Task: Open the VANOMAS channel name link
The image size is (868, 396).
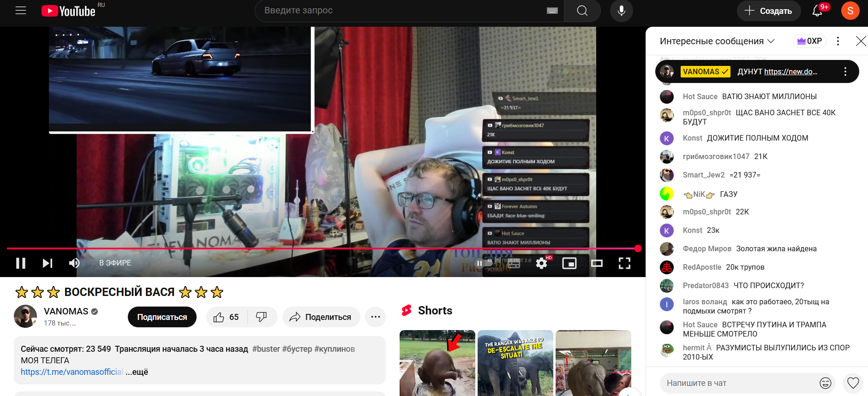Action: pos(66,311)
